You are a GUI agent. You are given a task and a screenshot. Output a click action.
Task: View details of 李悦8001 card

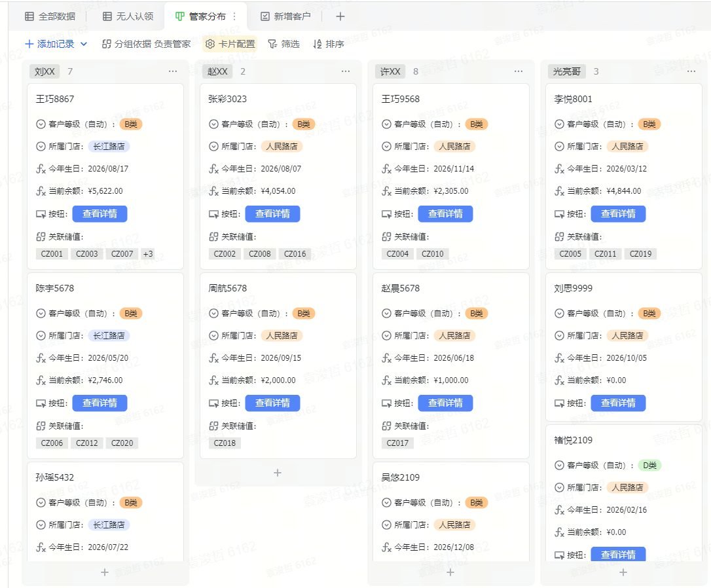[618, 213]
